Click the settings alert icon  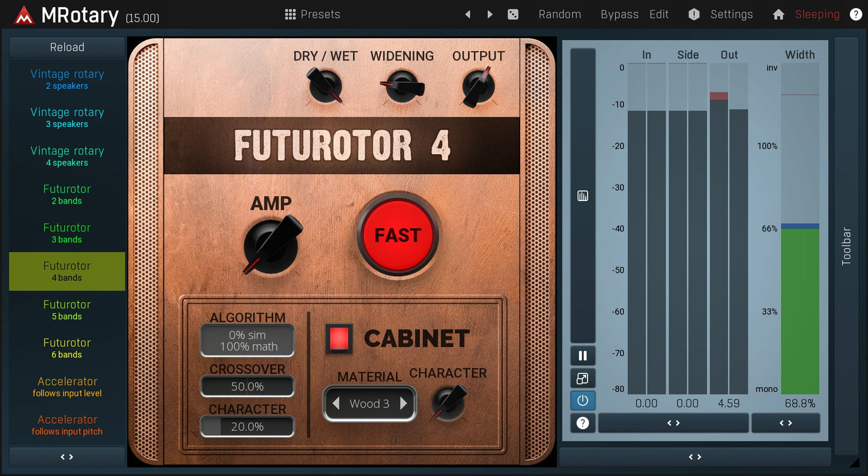(694, 14)
